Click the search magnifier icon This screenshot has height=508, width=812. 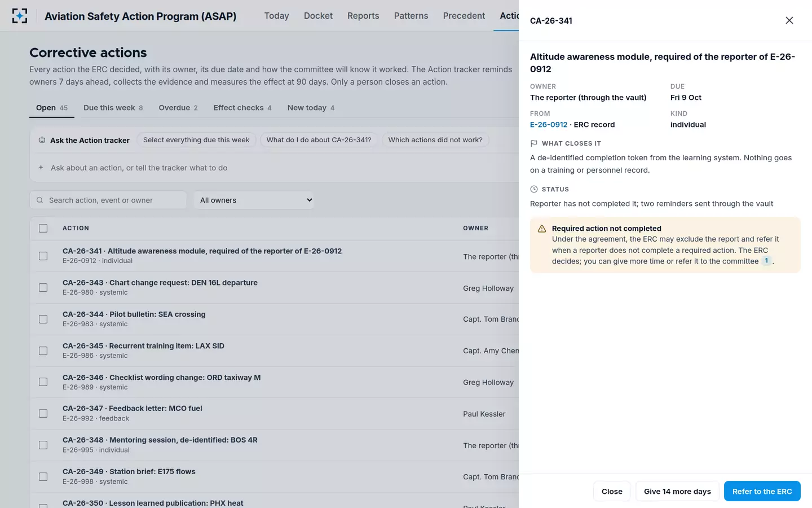point(39,200)
